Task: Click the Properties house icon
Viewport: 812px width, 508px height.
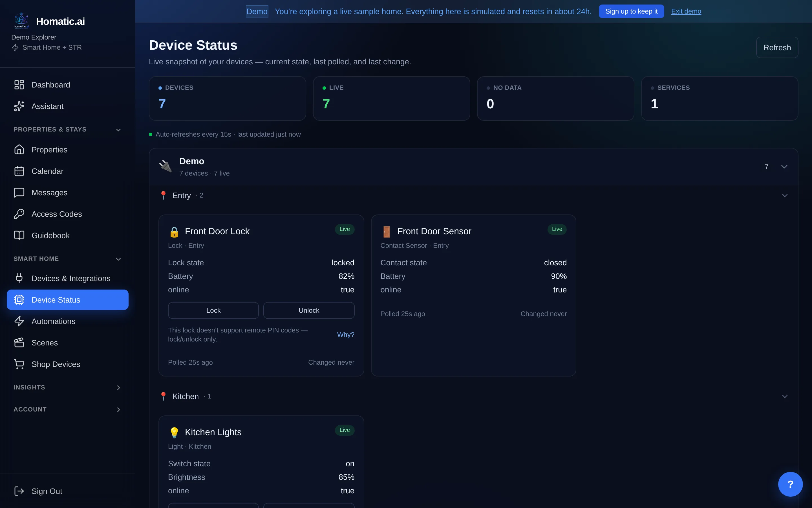Action: (x=19, y=150)
